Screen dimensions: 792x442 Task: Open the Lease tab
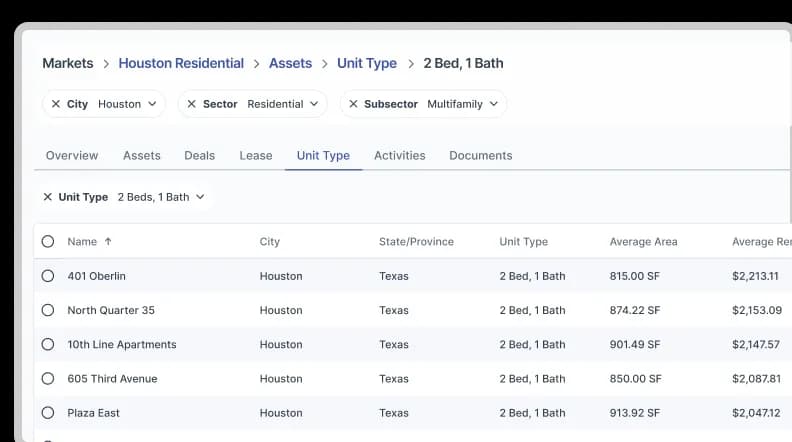pos(256,156)
